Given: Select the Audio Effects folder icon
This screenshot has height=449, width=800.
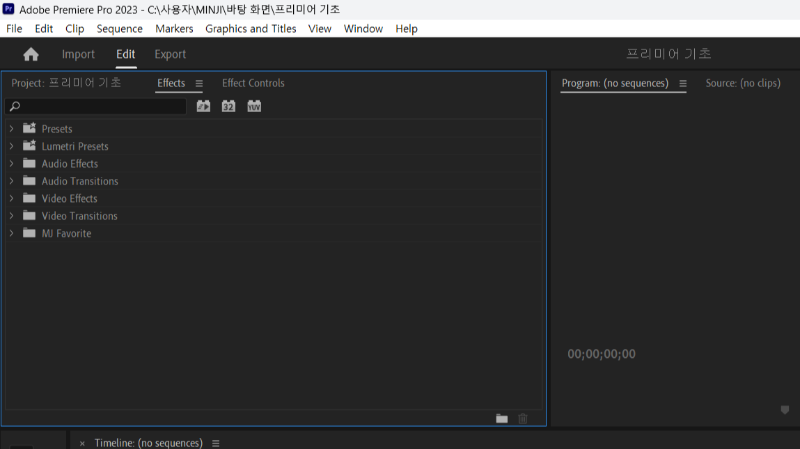Looking at the screenshot, I should (x=29, y=163).
